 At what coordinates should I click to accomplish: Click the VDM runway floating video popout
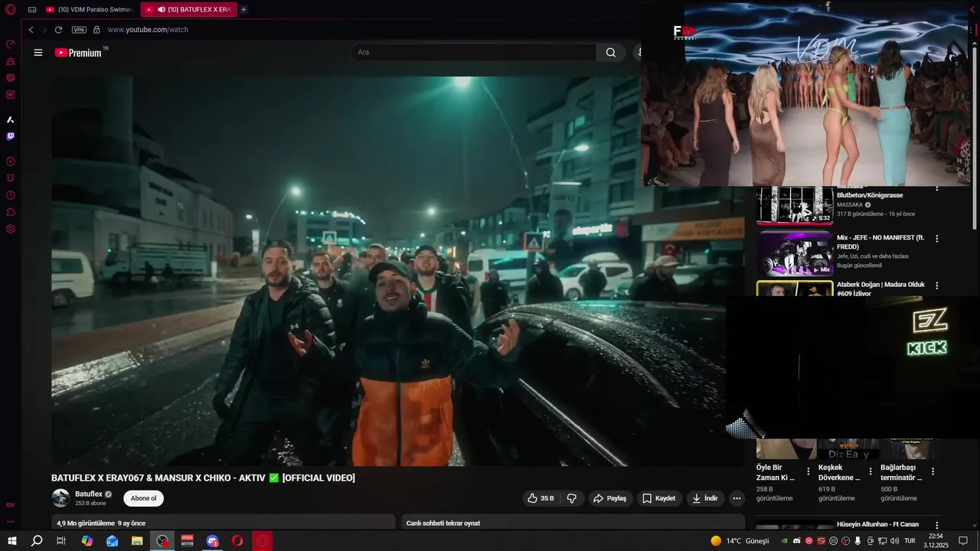coord(805,93)
